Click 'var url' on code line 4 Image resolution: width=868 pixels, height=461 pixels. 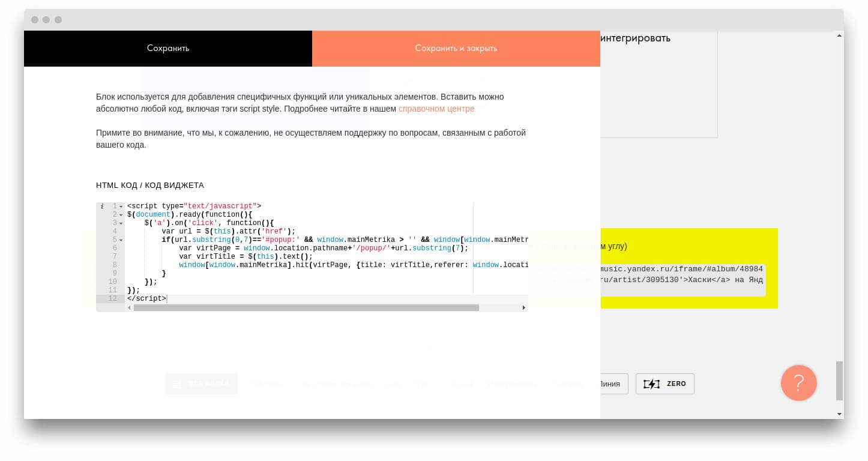[x=176, y=231]
